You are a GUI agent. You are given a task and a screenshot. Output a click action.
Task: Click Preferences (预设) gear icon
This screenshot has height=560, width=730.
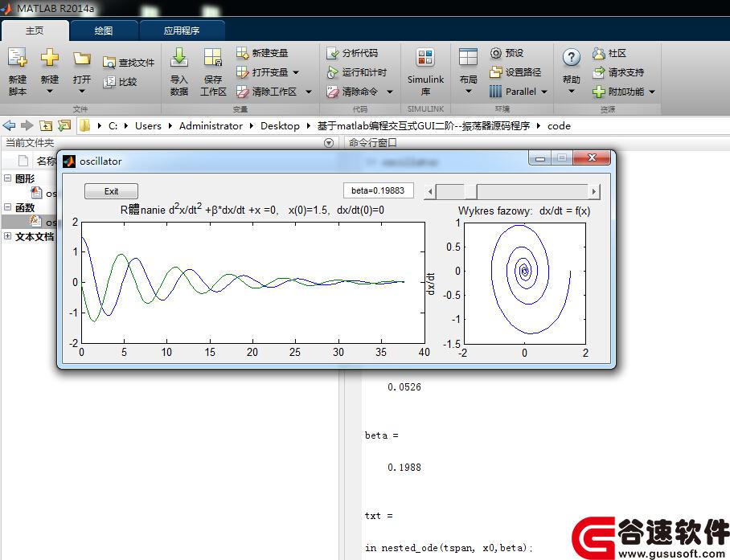pyautogui.click(x=496, y=53)
